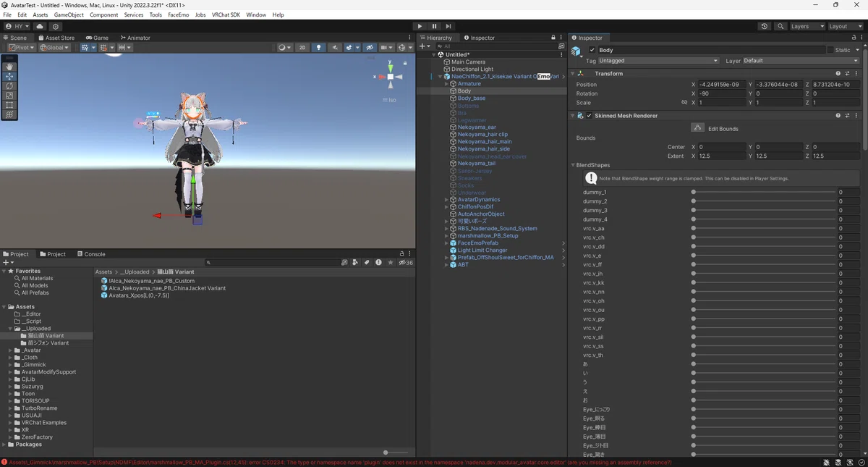Adjust Project icon size slider
The image size is (868, 467).
[396, 453]
